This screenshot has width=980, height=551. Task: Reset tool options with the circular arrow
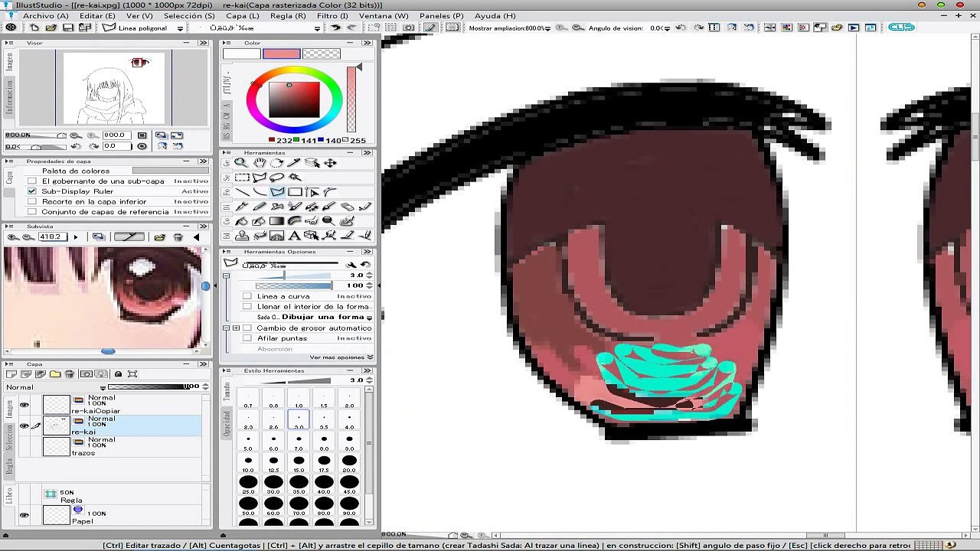[x=366, y=265]
